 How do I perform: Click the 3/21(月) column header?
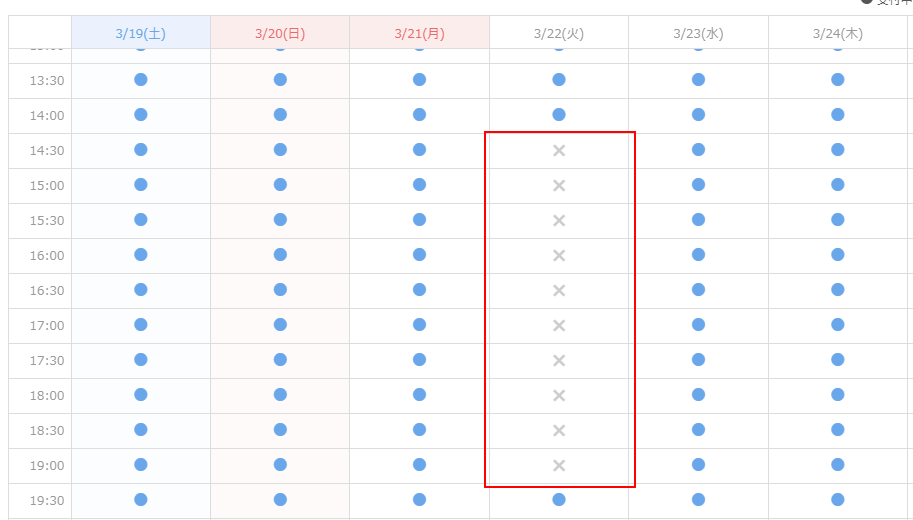pos(419,34)
